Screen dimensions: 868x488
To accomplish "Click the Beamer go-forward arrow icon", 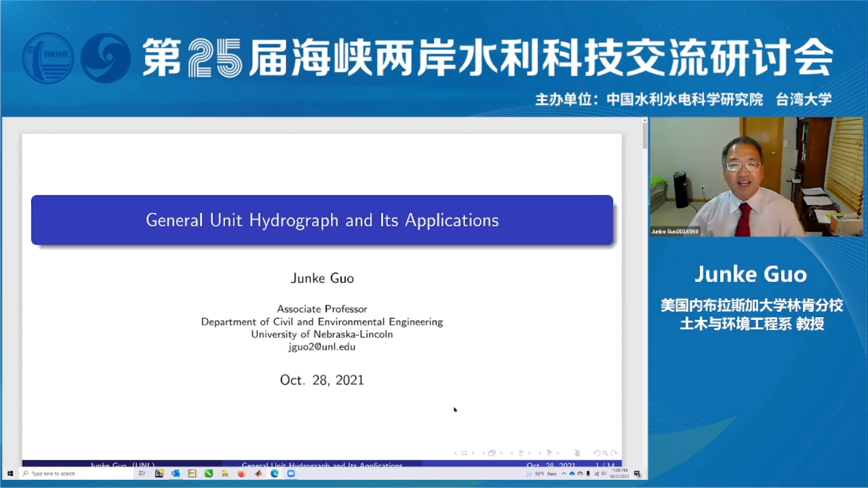I will pos(613,453).
